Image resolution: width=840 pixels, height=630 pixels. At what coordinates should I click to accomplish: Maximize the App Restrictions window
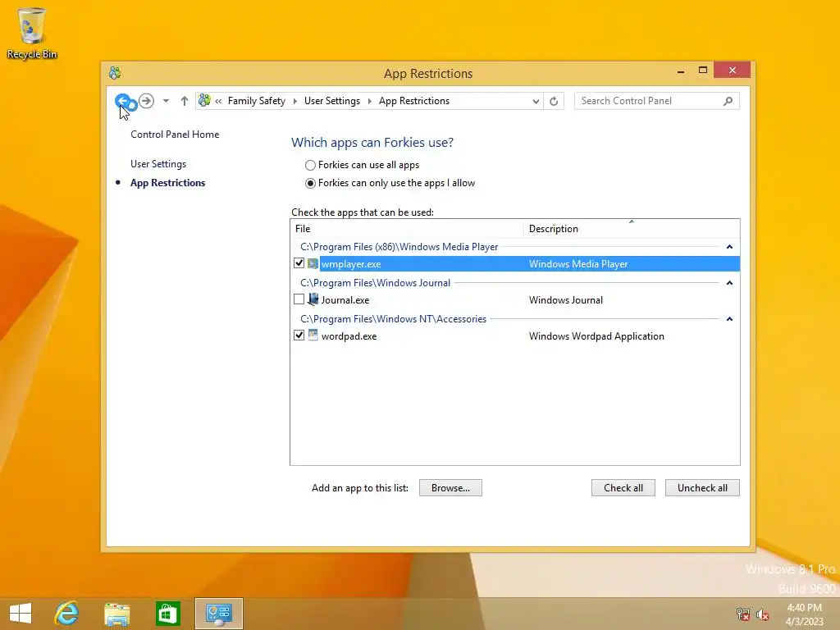click(x=703, y=71)
